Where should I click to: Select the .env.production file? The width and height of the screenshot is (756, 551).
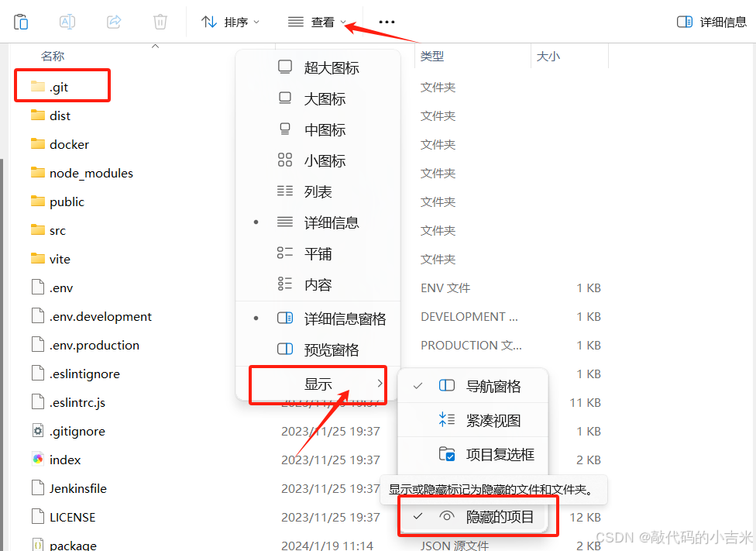tap(85, 346)
